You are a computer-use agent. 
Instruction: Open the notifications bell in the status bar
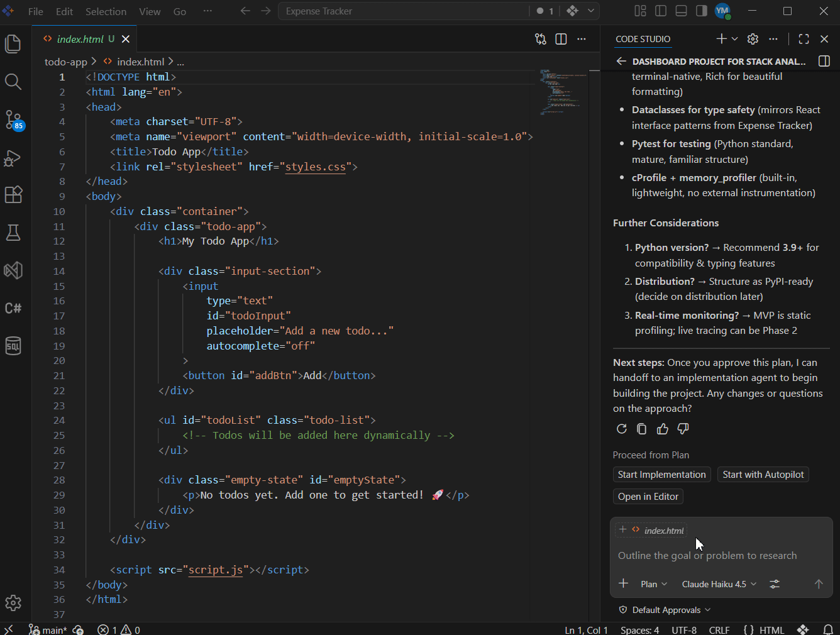(x=828, y=629)
